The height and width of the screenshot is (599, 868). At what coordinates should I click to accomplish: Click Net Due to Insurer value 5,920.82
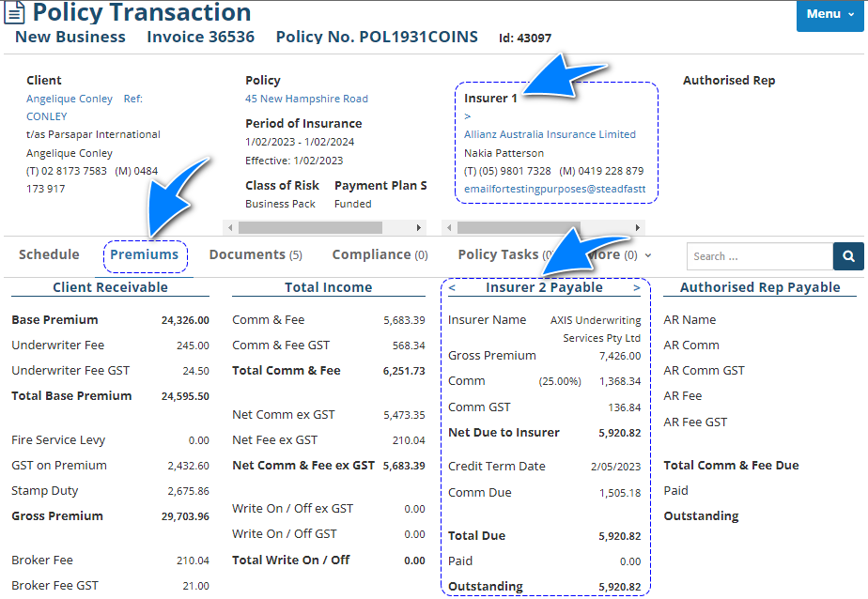[619, 433]
